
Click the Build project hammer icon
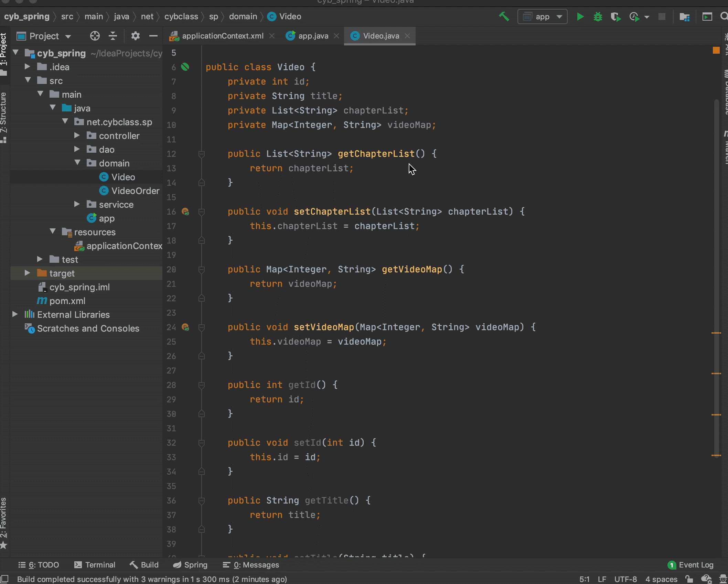(504, 17)
